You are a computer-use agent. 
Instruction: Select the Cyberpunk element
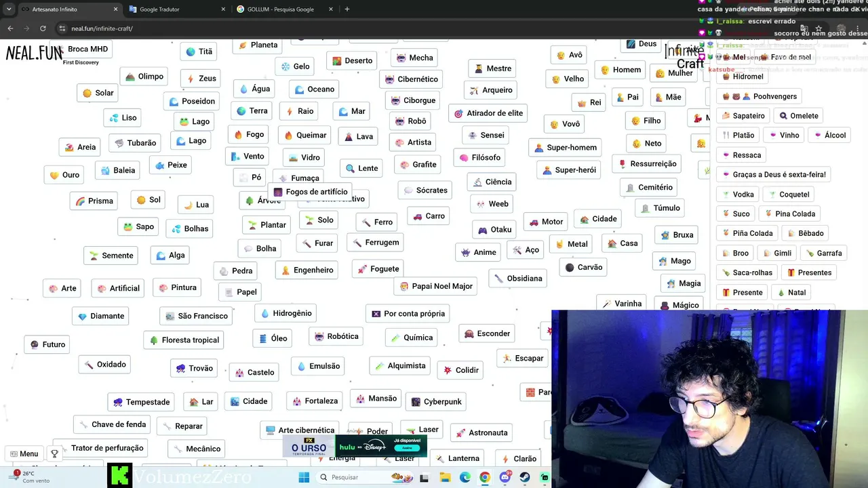[436, 402]
